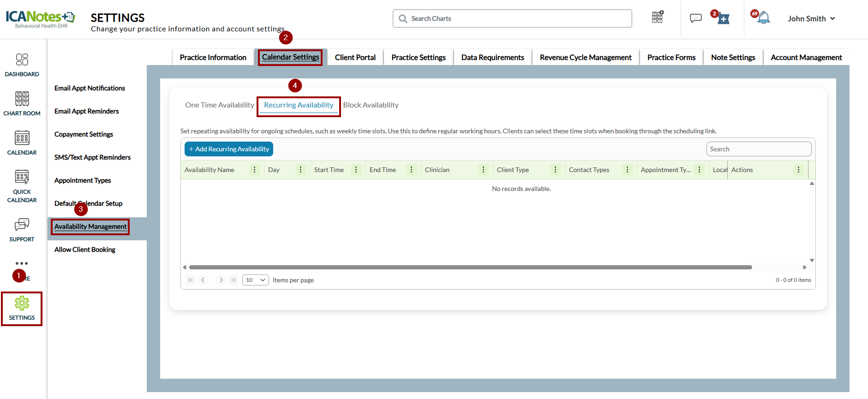Open Appointment Types settings link
The width and height of the screenshot is (868, 399).
[x=83, y=180]
